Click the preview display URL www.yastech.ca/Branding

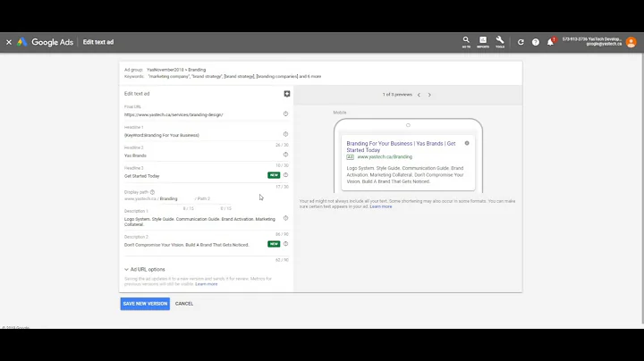click(385, 156)
